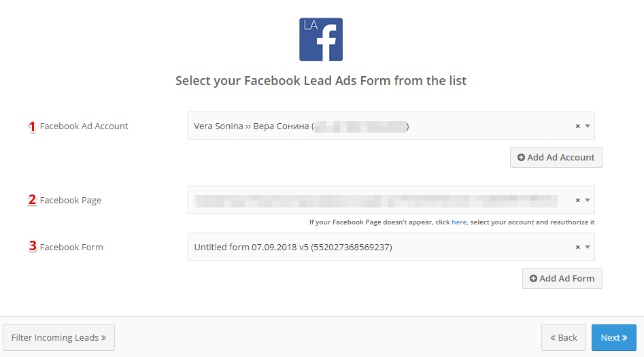
Task: Select the Untitled form 07.09.2018 v5 field
Action: [x=391, y=247]
